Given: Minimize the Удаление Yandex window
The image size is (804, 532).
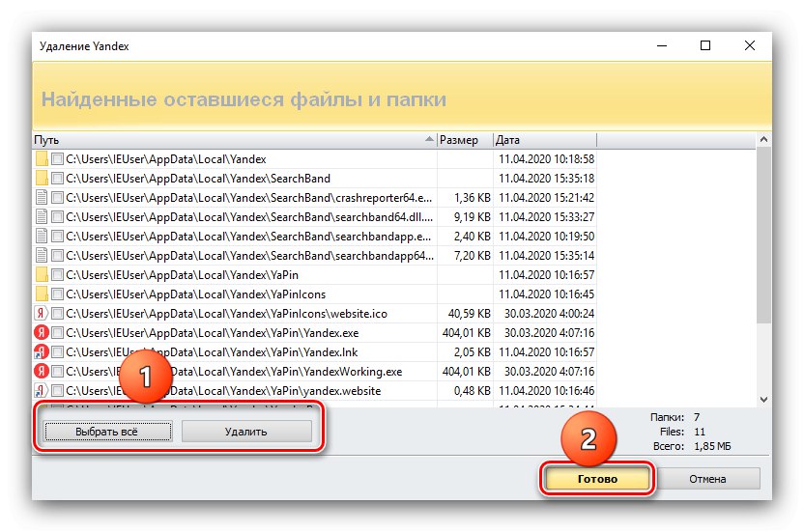Looking at the screenshot, I should (662, 45).
